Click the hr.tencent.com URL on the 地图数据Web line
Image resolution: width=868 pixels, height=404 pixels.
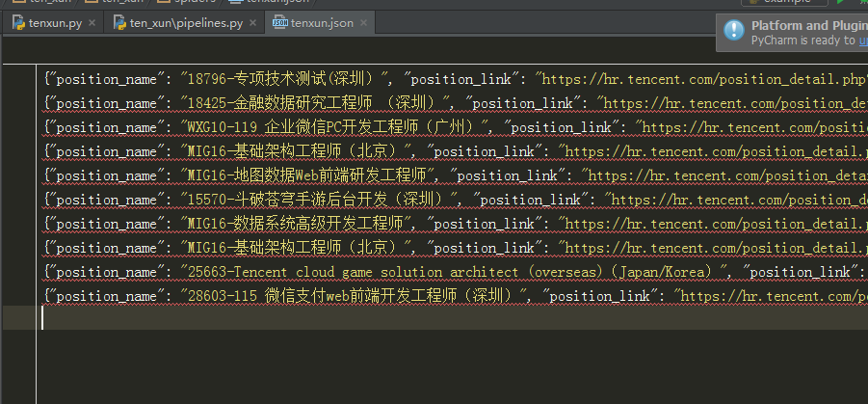click(x=728, y=175)
